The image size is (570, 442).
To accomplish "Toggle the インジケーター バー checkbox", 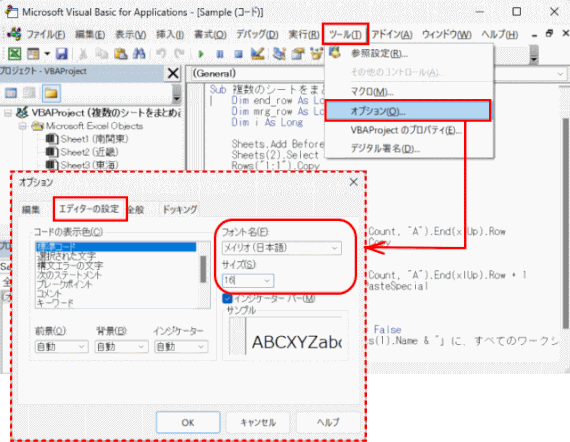I will (x=228, y=298).
